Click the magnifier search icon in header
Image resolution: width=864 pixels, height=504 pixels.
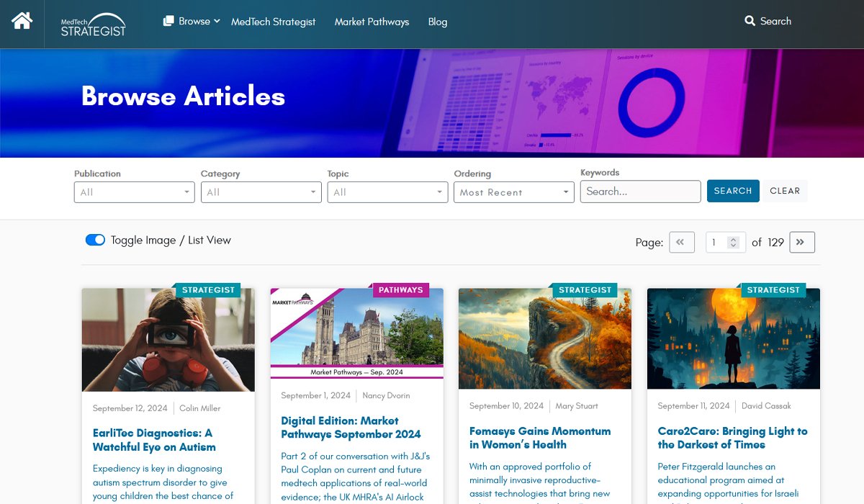point(750,22)
